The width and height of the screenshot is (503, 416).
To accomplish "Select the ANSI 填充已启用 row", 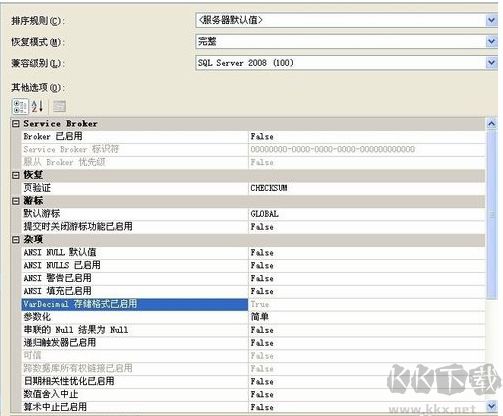I will 254,291.
